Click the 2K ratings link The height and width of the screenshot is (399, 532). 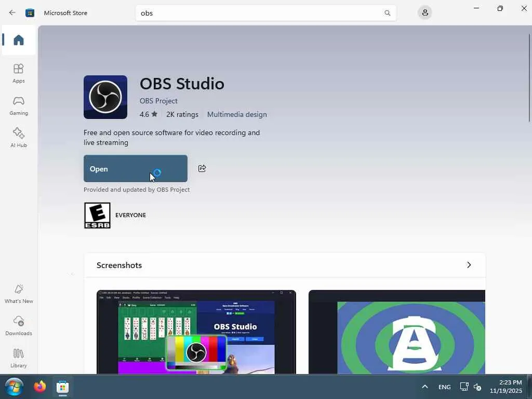pyautogui.click(x=182, y=114)
